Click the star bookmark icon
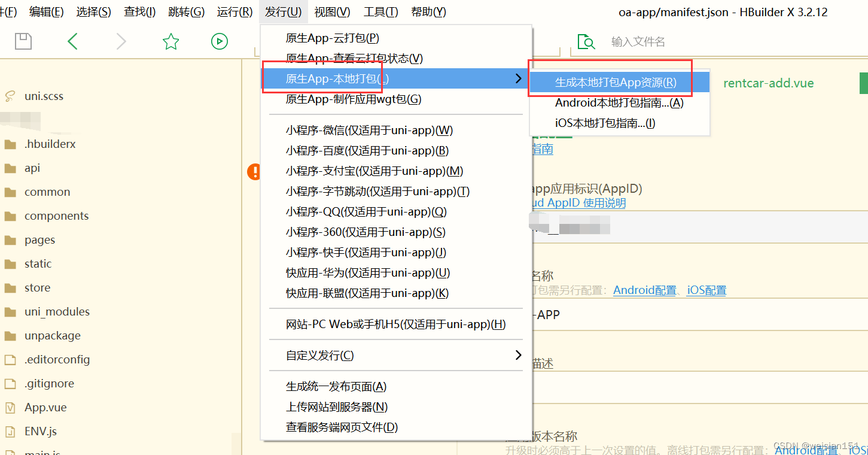The height and width of the screenshot is (455, 868). pyautogui.click(x=171, y=41)
